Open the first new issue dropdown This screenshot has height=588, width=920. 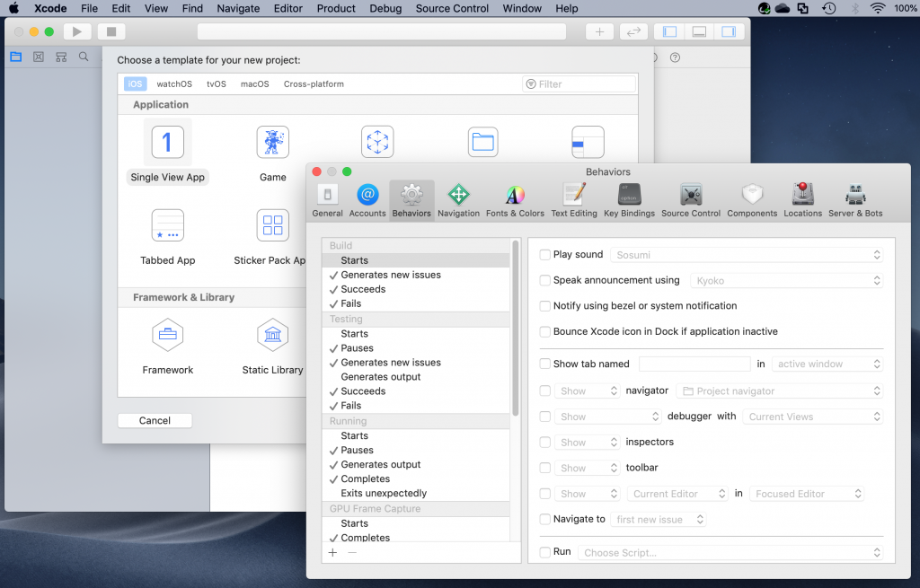click(x=659, y=520)
